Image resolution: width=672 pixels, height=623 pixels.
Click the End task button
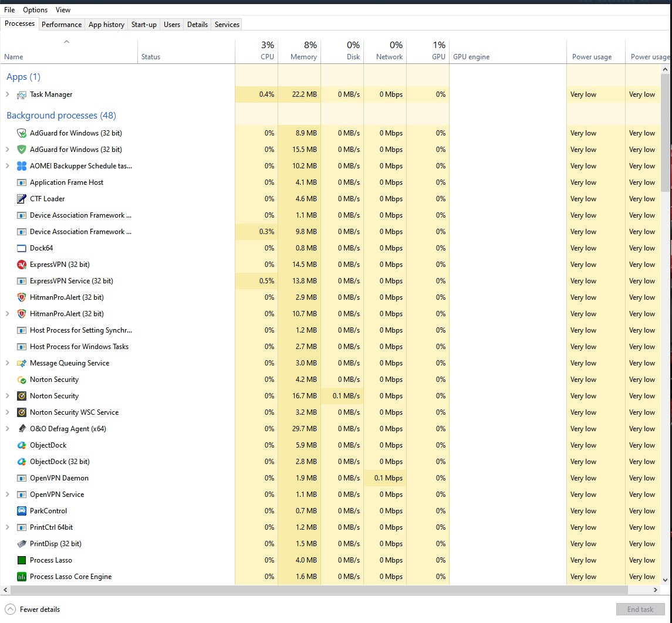pyautogui.click(x=640, y=610)
